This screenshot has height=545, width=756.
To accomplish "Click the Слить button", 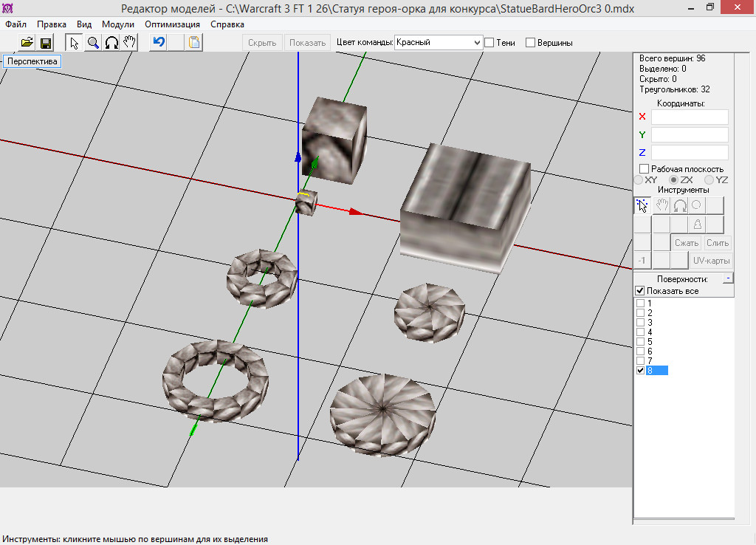I will pos(718,243).
